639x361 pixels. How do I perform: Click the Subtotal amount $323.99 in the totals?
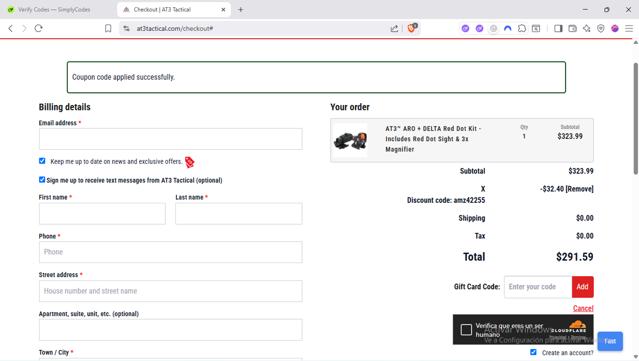pyautogui.click(x=581, y=171)
